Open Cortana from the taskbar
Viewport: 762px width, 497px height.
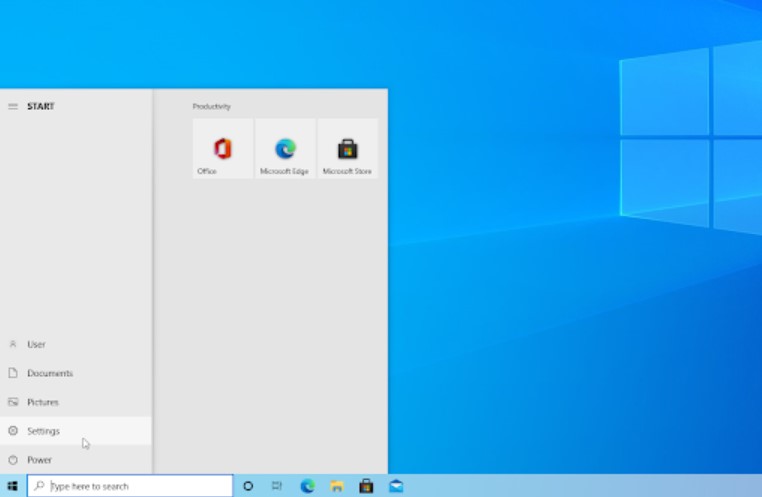(x=248, y=486)
